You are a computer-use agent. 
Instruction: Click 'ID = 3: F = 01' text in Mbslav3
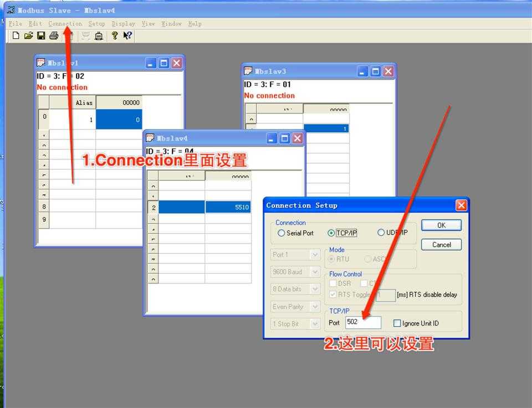point(267,84)
